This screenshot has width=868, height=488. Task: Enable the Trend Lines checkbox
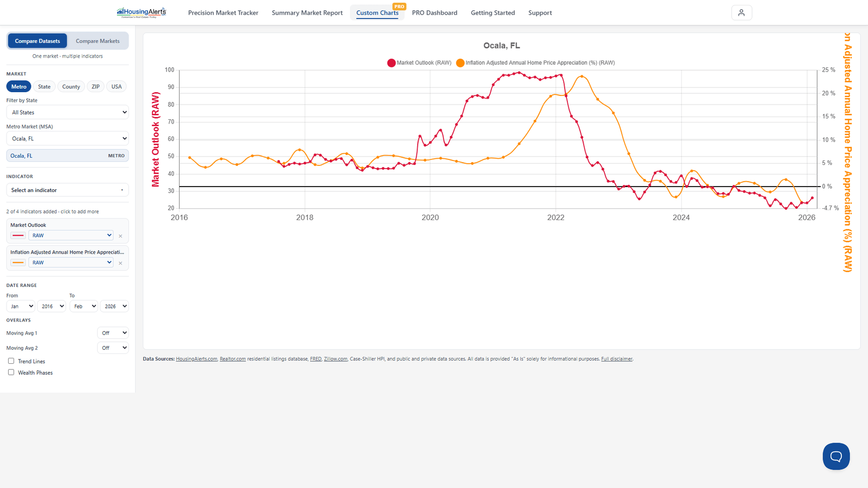coord(11,361)
